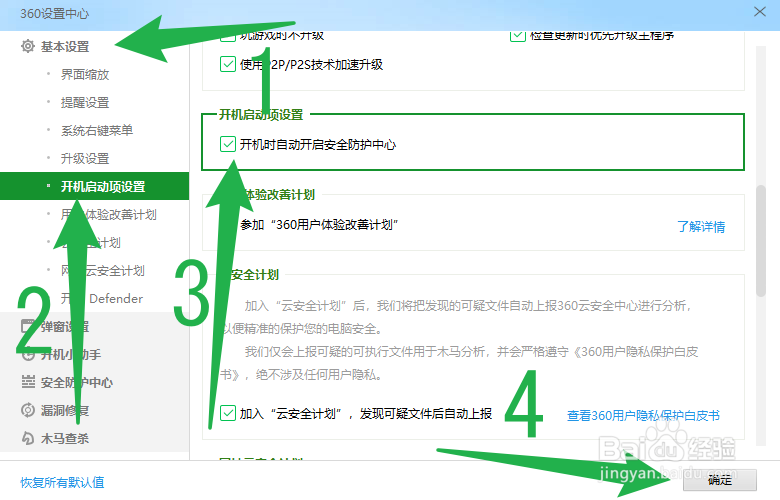This screenshot has width=780, height=500.
Task: Open 查看360用户隐私保护白皮书 link
Action: 643,415
